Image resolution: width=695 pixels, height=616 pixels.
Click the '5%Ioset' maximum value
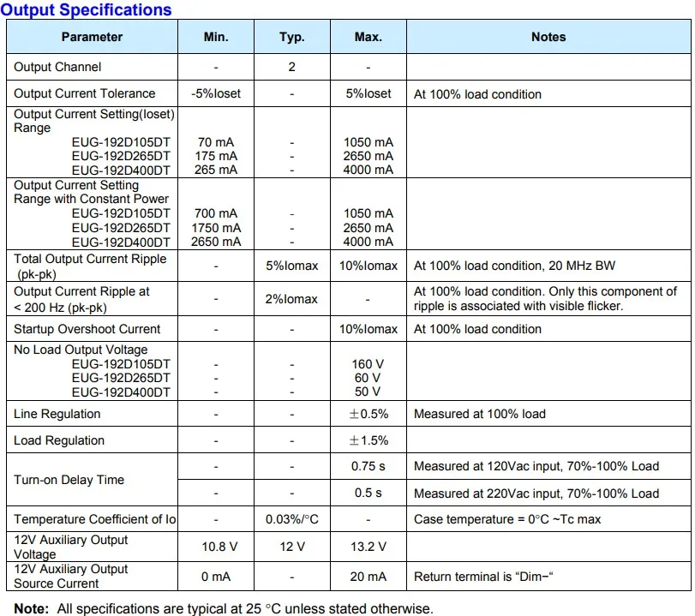(368, 93)
